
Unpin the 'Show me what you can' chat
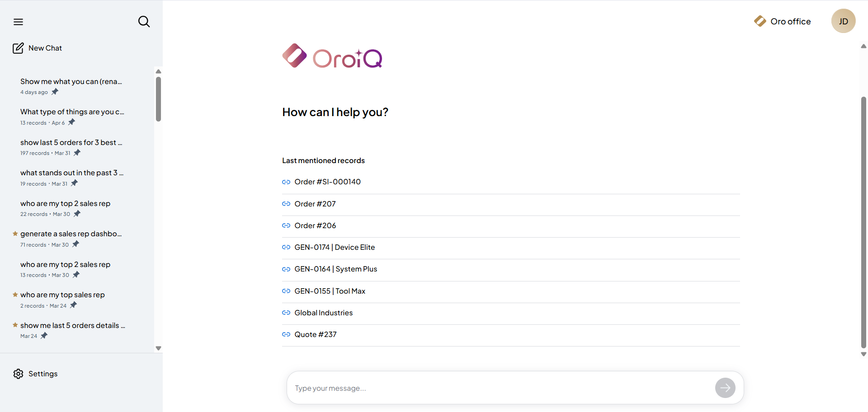(55, 92)
